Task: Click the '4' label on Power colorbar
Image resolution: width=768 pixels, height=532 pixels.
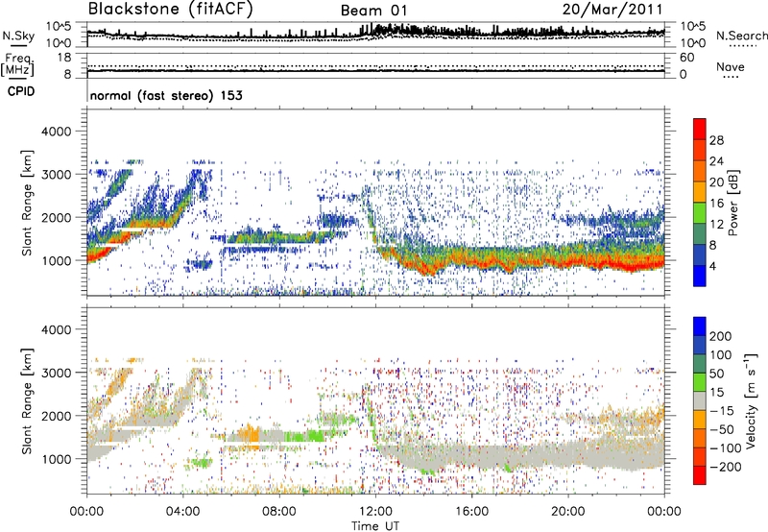Action: click(712, 267)
